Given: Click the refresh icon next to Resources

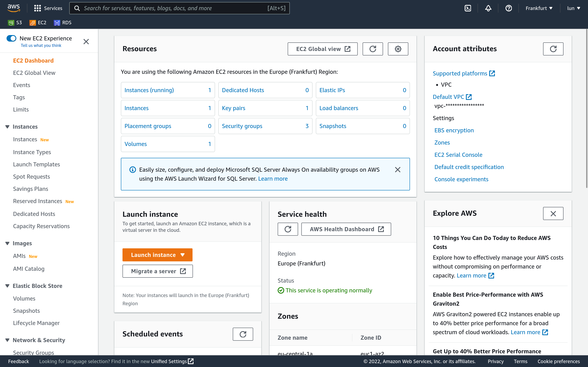Looking at the screenshot, I should [373, 49].
